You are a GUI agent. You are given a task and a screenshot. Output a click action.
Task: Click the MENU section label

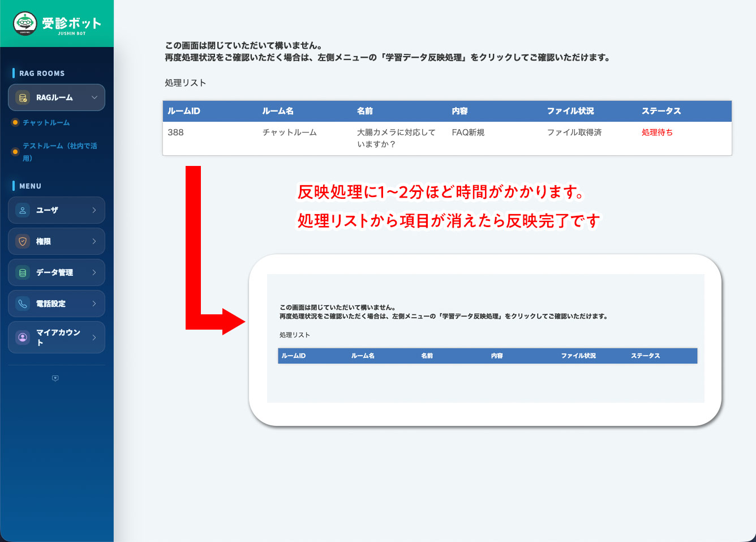(x=30, y=186)
